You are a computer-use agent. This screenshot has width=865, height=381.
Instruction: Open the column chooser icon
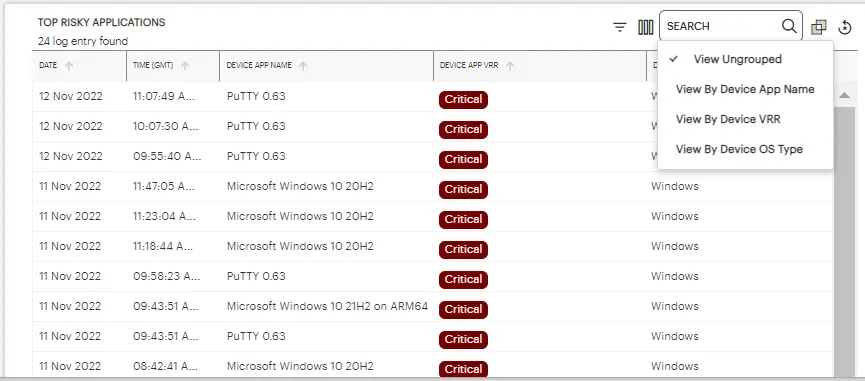(645, 26)
